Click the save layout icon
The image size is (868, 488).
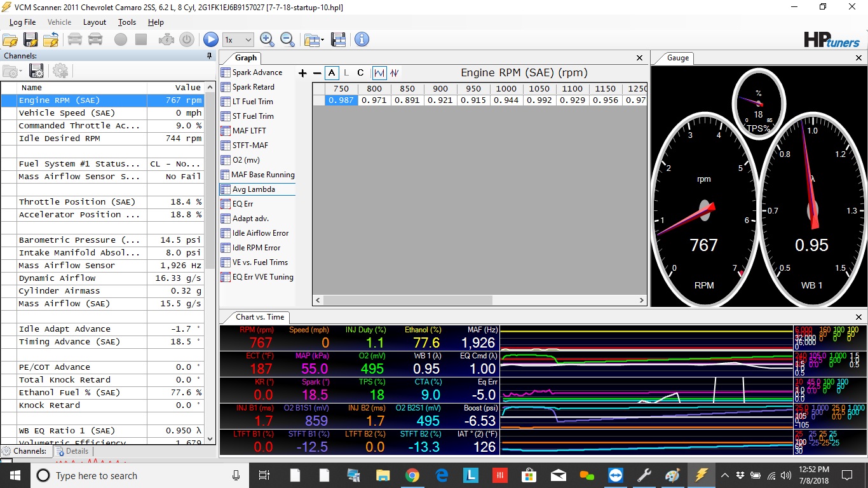coord(338,39)
